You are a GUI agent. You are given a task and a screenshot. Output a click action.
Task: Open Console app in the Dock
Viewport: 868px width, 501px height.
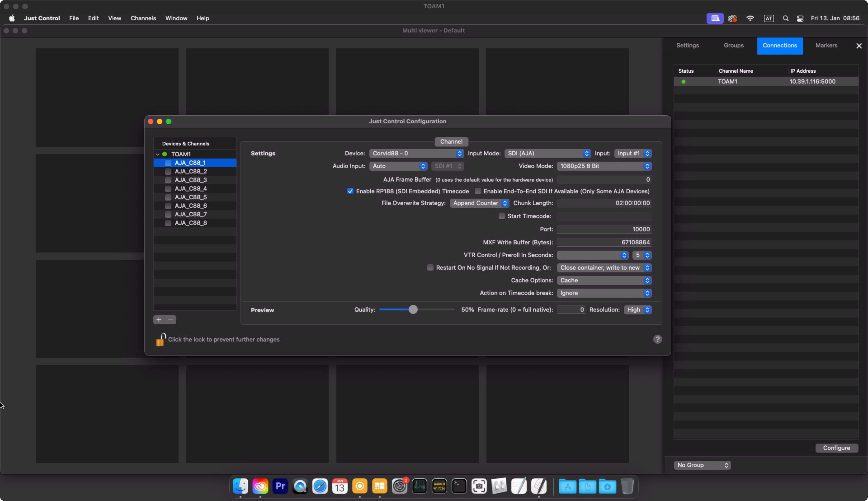click(x=439, y=486)
